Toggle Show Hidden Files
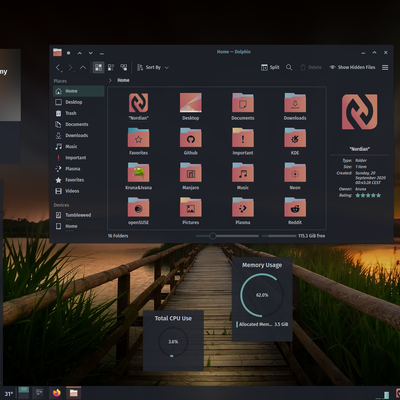 pyautogui.click(x=352, y=67)
